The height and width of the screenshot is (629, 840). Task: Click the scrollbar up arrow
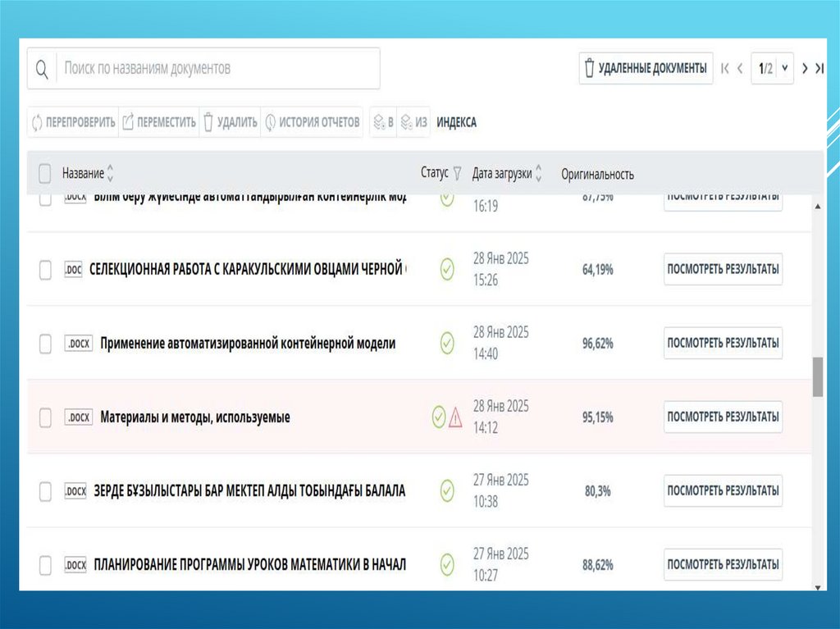pos(818,207)
